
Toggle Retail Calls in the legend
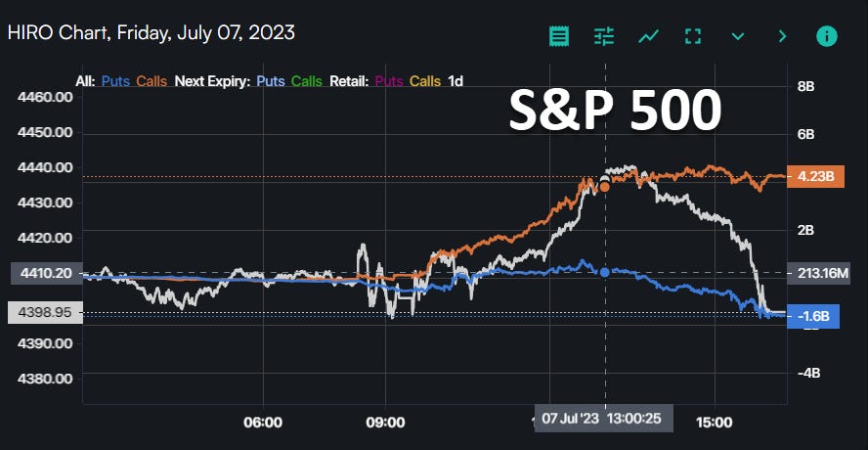coord(425,81)
